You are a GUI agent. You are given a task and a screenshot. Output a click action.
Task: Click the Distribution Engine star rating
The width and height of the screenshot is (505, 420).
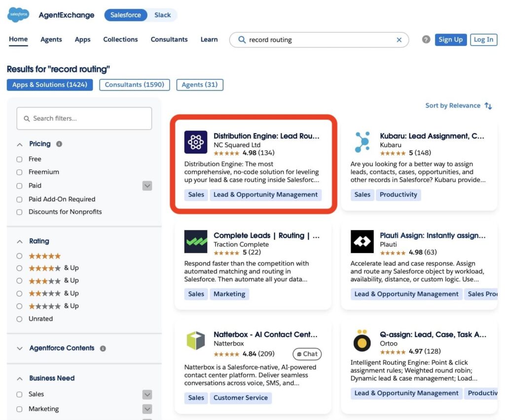point(226,153)
